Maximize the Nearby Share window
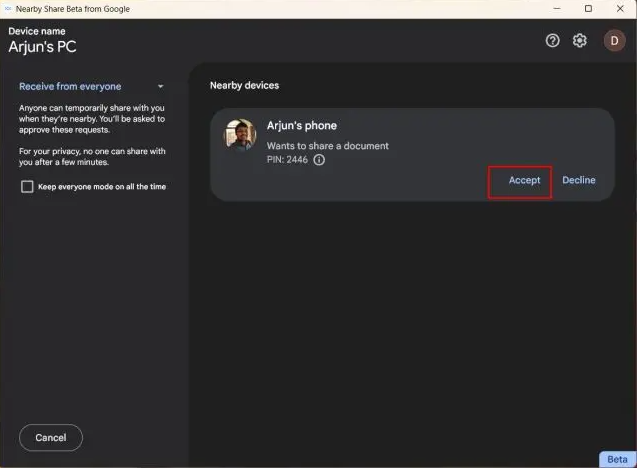The height and width of the screenshot is (468, 638). [x=588, y=9]
